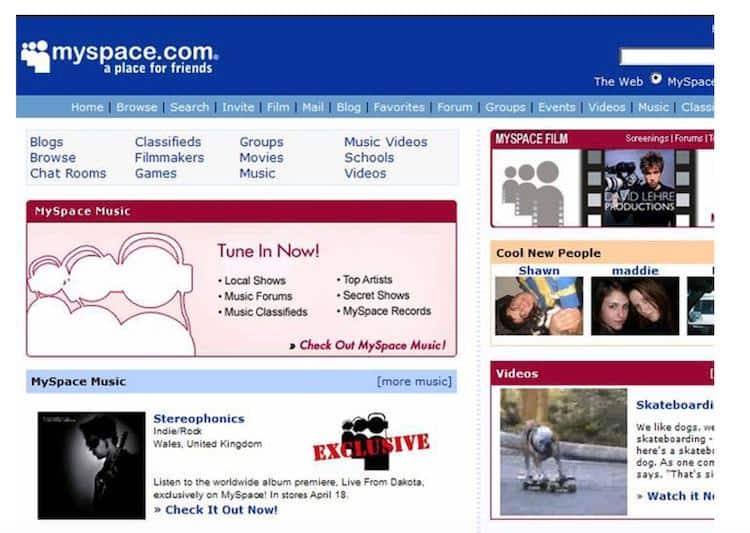Image resolution: width=750 pixels, height=533 pixels.
Task: Open Secret Shows link
Action: point(376,295)
